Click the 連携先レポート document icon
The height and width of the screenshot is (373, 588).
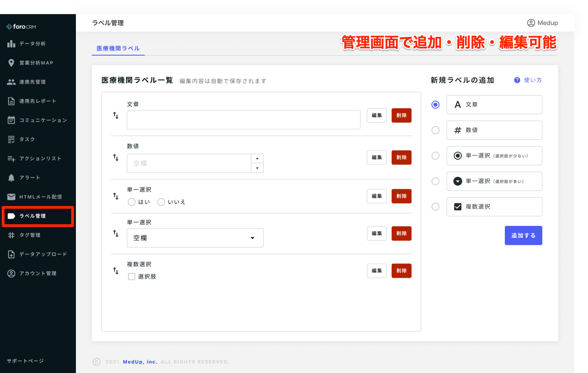[x=11, y=101]
